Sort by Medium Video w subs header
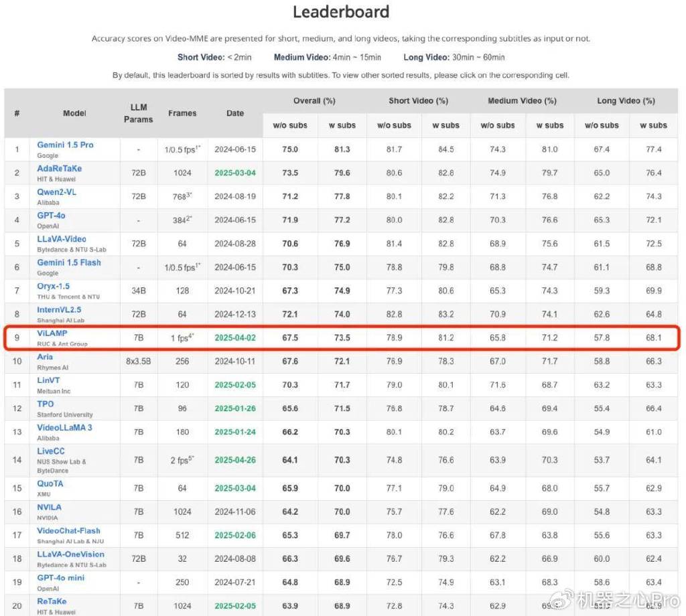This screenshot has width=686, height=616. [x=550, y=125]
